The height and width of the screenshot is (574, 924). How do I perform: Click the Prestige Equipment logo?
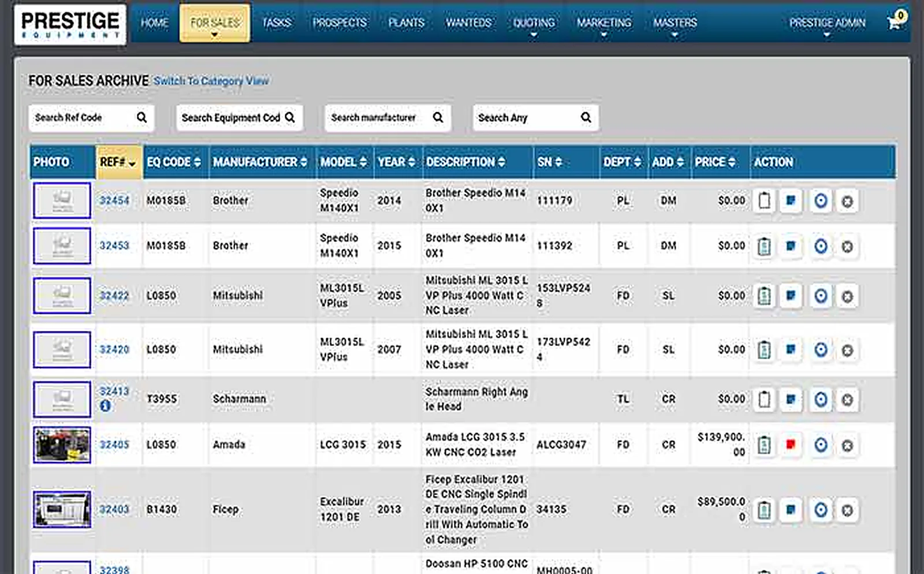click(x=70, y=24)
